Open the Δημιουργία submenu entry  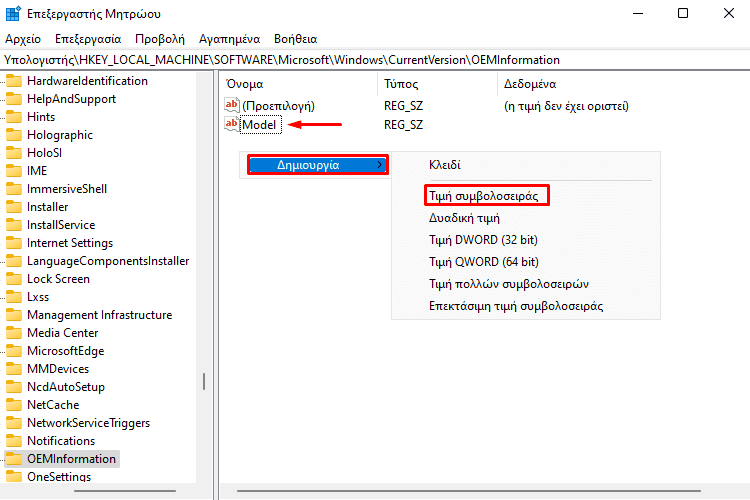pos(318,165)
